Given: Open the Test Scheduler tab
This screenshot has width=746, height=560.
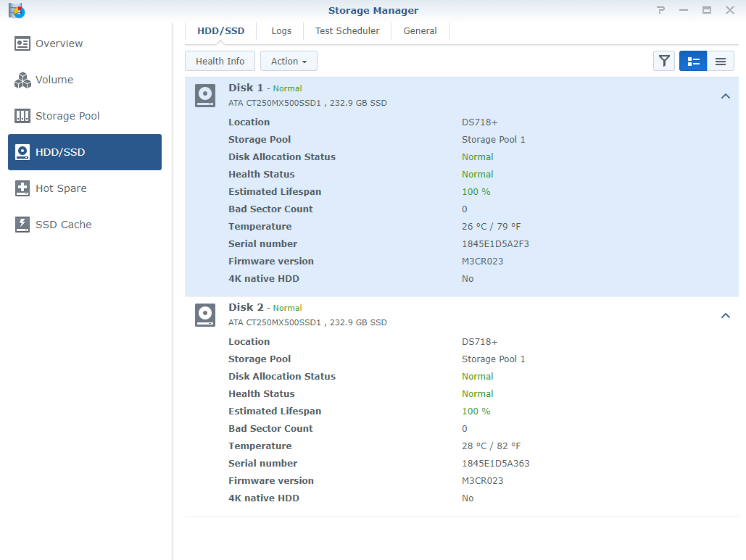Looking at the screenshot, I should tap(347, 31).
